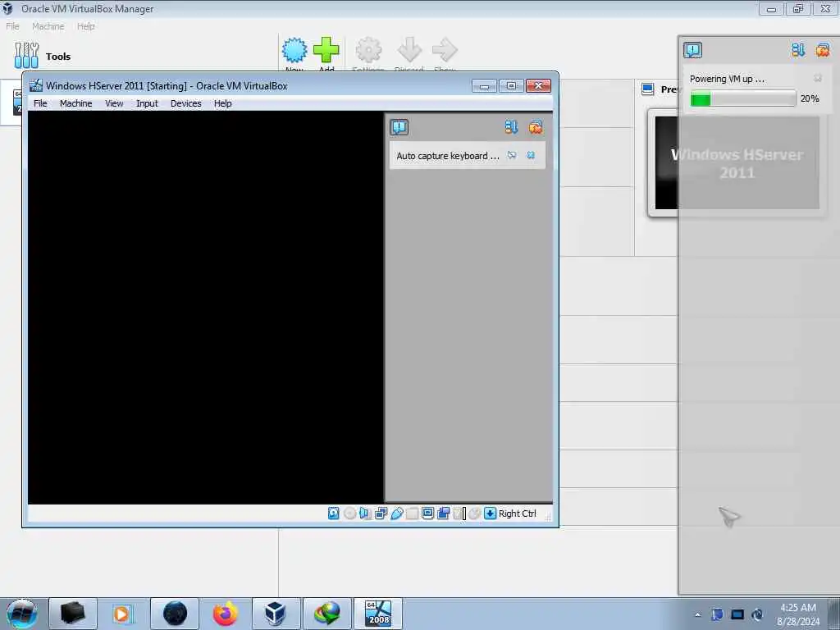The image size is (840, 630).
Task: Click the black VM display area
Action: point(206,308)
